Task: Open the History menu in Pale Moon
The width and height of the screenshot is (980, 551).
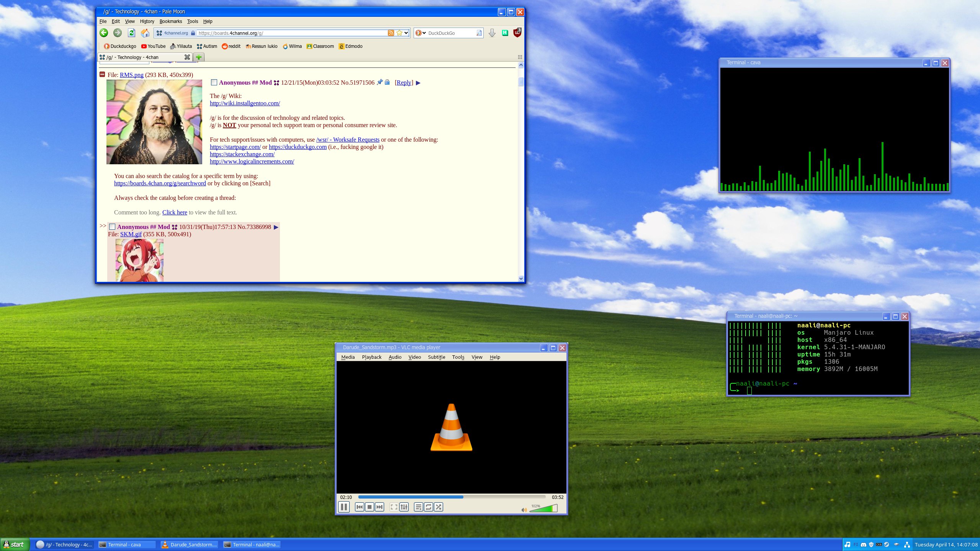Action: coord(147,21)
